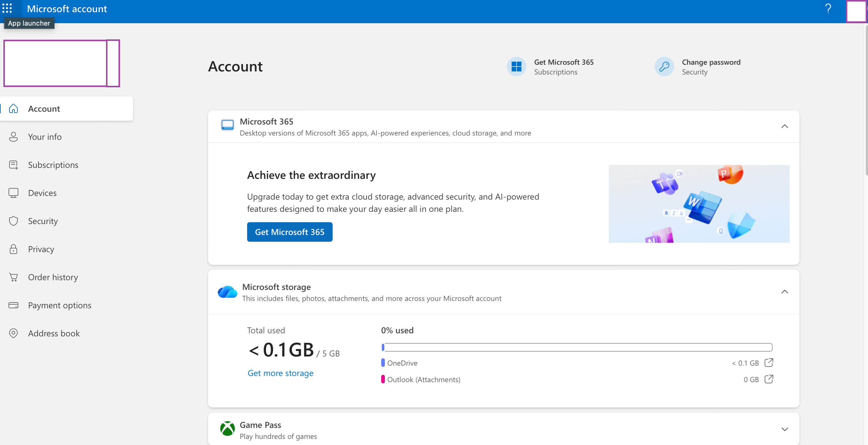Navigate to Security in the sidebar

67,221
